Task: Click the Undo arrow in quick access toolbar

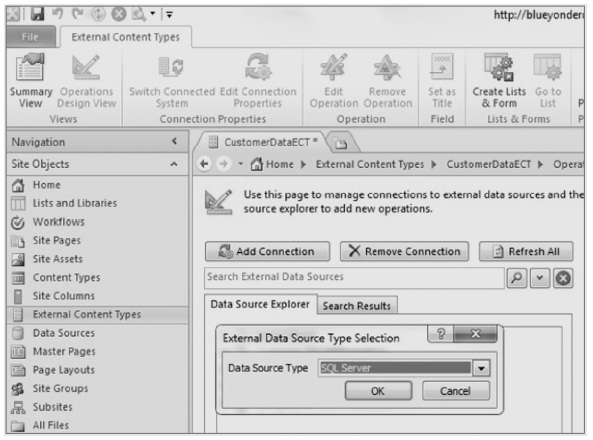Action: tap(57, 14)
